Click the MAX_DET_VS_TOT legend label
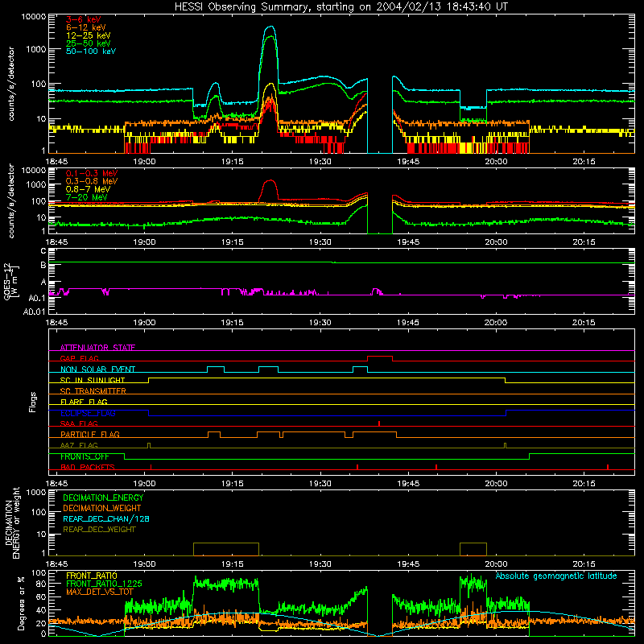Image resolution: width=644 pixels, height=644 pixels. coord(99,592)
